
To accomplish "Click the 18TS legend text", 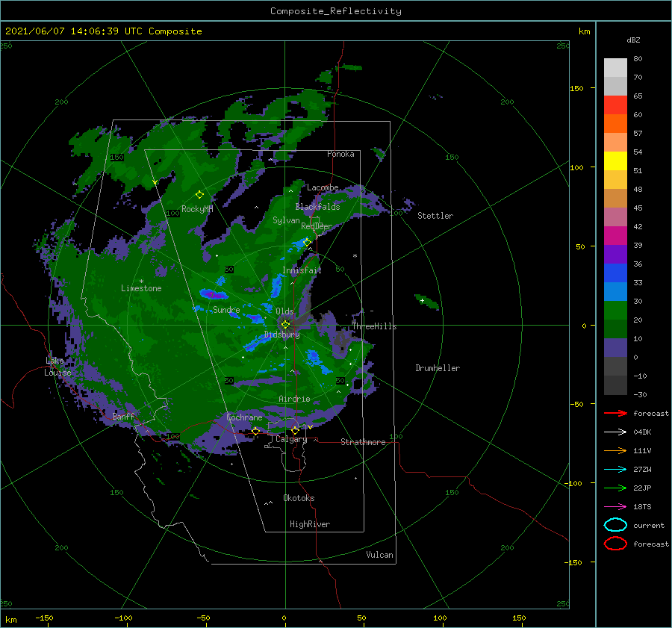I will pos(642,507).
